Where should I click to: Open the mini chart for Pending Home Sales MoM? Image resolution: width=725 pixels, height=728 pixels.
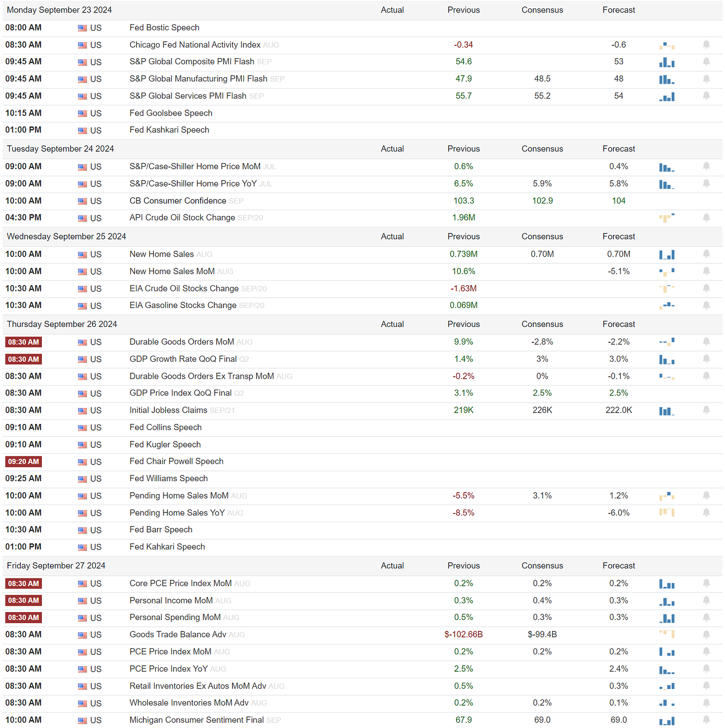(x=667, y=496)
